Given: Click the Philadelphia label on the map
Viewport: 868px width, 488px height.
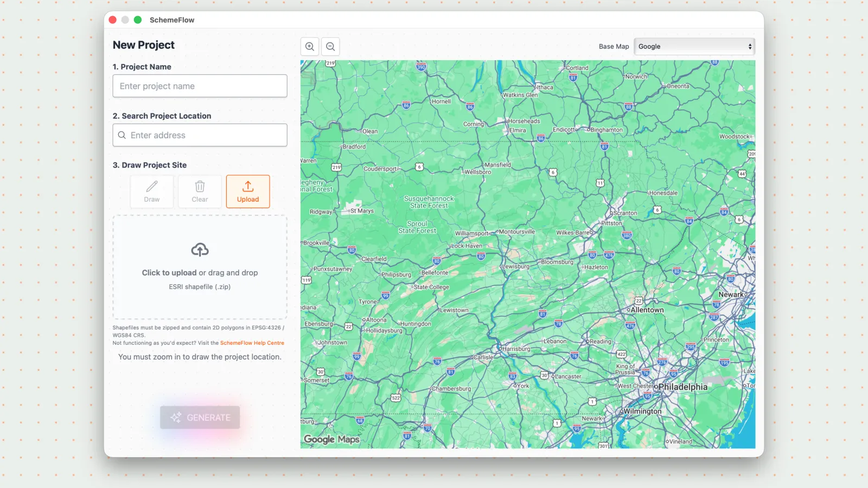Looking at the screenshot, I should point(683,387).
